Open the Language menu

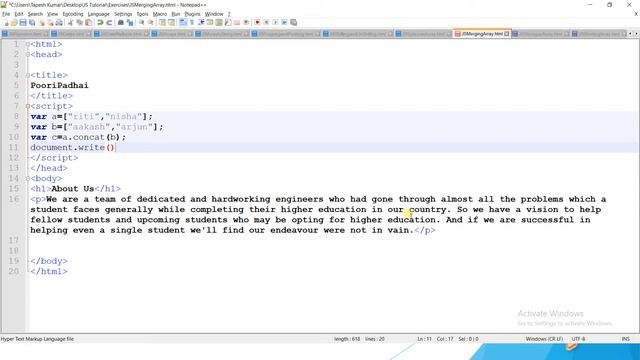click(x=98, y=14)
